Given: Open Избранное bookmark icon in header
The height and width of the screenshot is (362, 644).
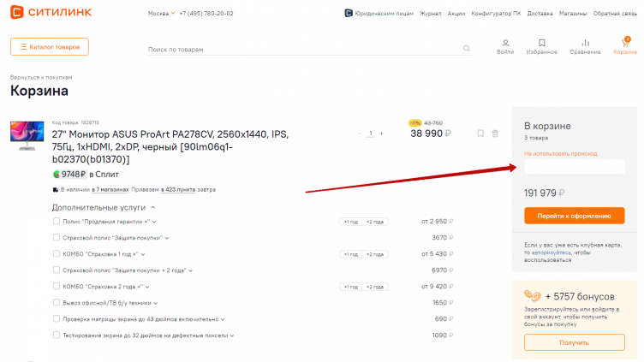Looking at the screenshot, I should click(542, 43).
